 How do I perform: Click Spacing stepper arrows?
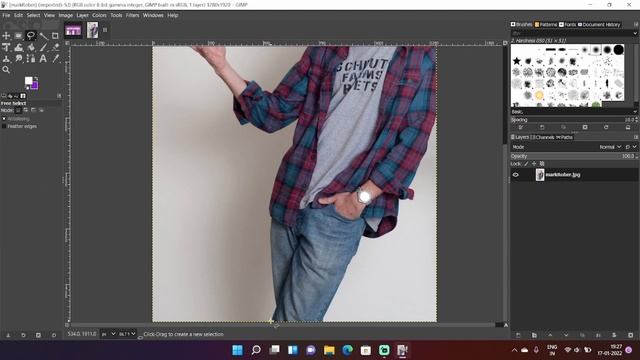click(x=636, y=120)
